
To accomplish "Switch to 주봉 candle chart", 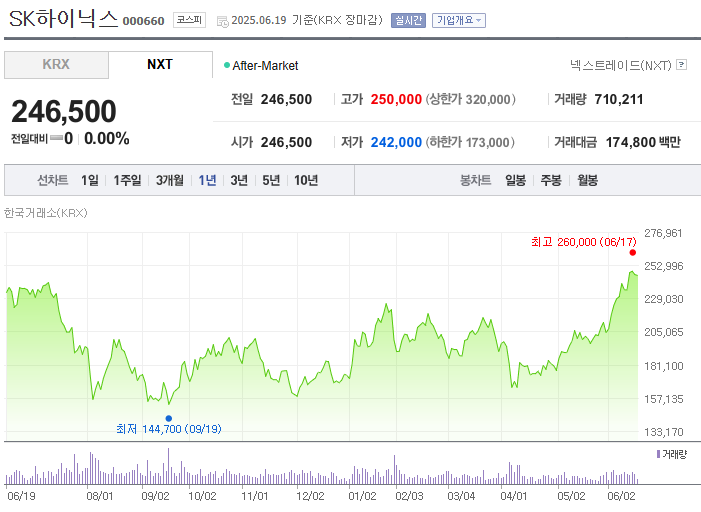I will coord(551,180).
